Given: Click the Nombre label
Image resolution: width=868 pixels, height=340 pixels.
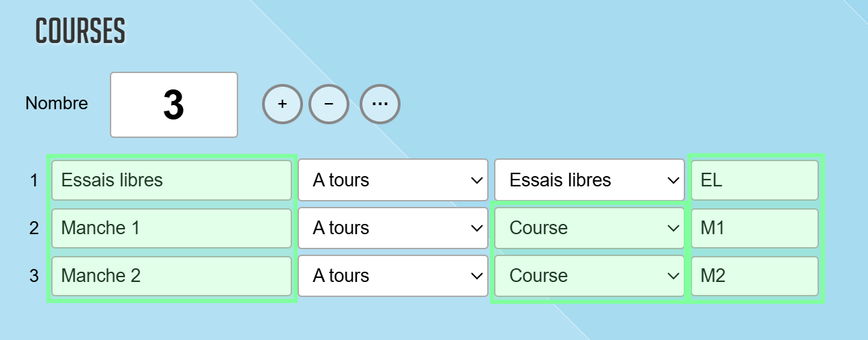Looking at the screenshot, I should point(57,104).
